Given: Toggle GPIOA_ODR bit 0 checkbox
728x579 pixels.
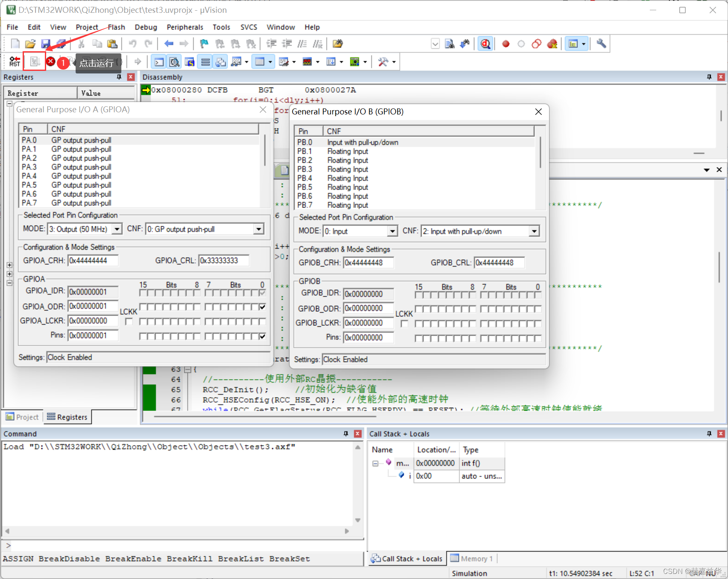Looking at the screenshot, I should point(262,307).
